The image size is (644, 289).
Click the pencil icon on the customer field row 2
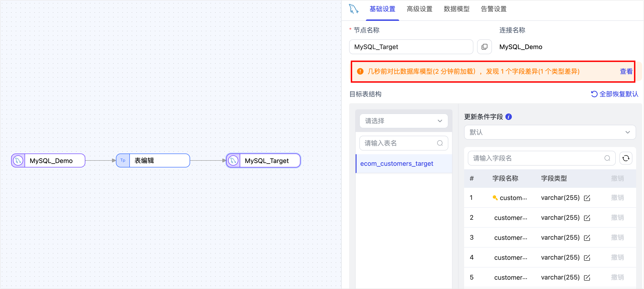point(587,218)
